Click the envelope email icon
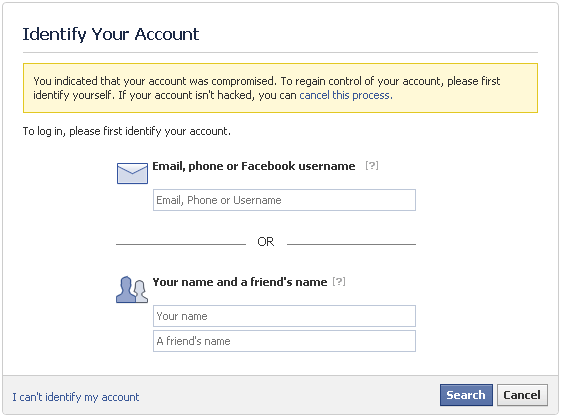Viewport: 561px width, 417px height. pos(132,173)
